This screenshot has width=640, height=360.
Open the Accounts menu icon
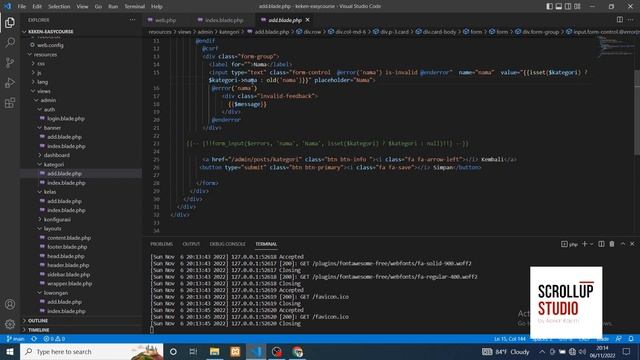(10, 304)
